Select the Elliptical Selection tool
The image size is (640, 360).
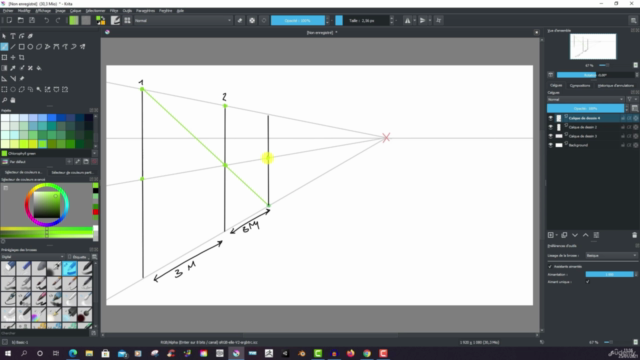(x=13, y=89)
